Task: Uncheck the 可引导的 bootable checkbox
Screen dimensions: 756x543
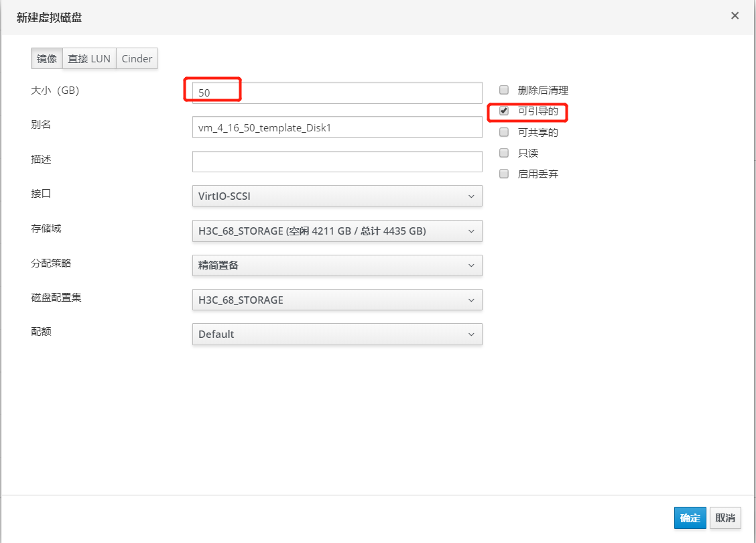Action: [x=504, y=111]
